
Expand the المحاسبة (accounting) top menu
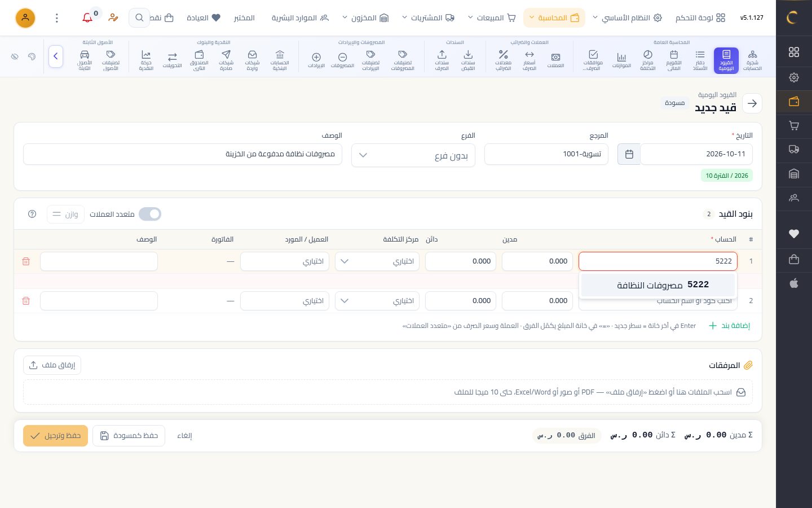tap(554, 18)
